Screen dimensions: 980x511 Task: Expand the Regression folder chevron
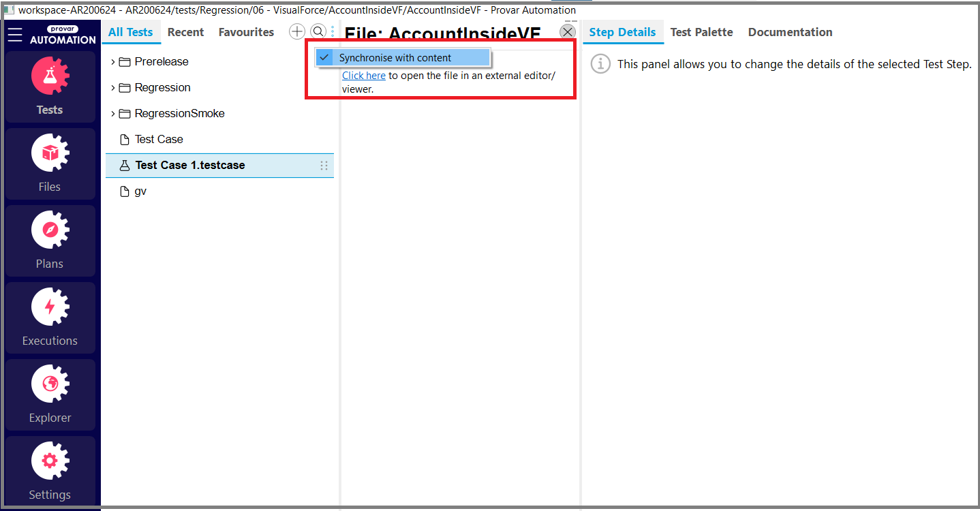[x=113, y=88]
